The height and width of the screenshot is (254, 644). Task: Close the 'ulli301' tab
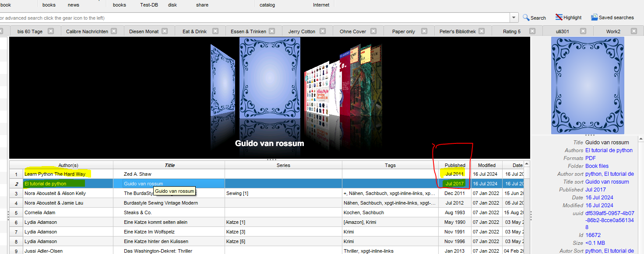coord(583,31)
